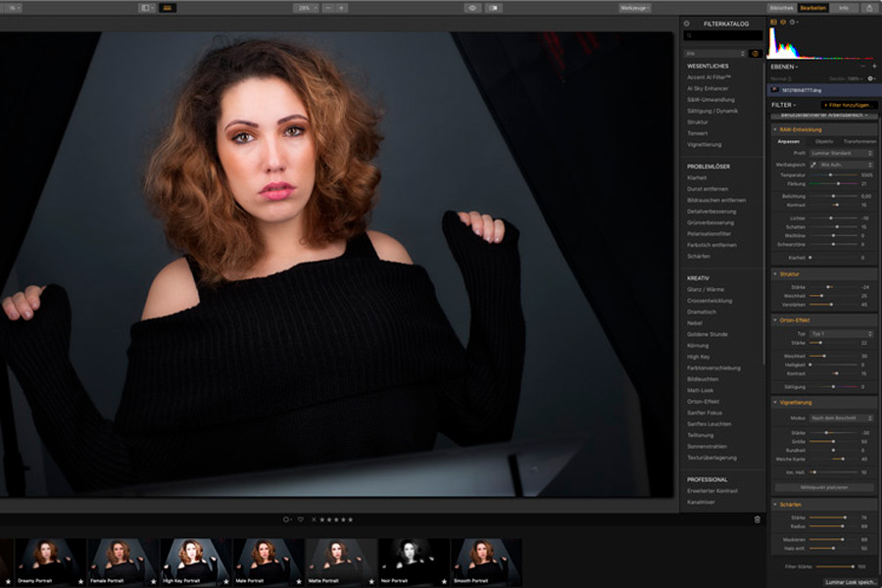Click Mittelpunkt platzieren button
The image size is (882, 588).
pos(824,487)
